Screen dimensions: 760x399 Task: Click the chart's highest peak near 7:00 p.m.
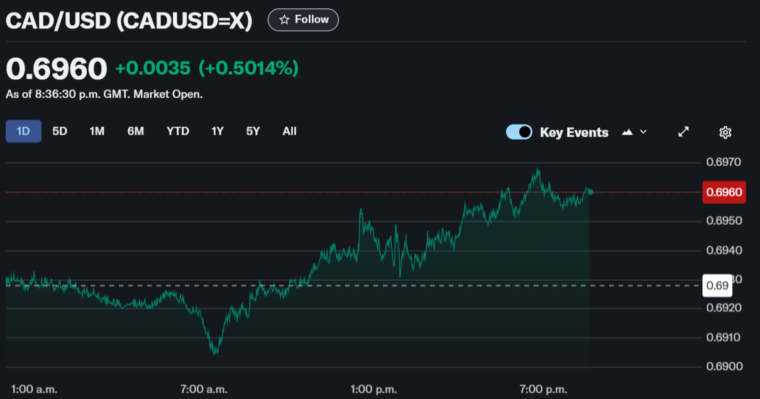pos(538,170)
